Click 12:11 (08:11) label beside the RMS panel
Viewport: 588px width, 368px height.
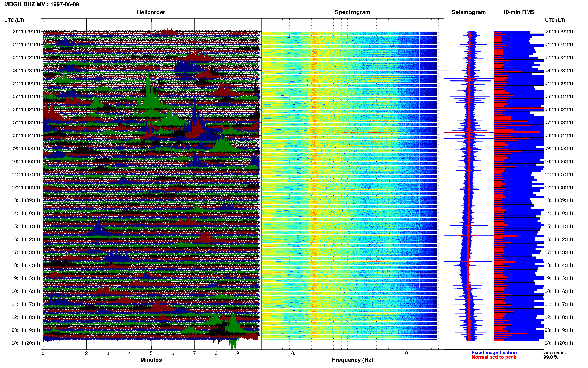coord(559,187)
